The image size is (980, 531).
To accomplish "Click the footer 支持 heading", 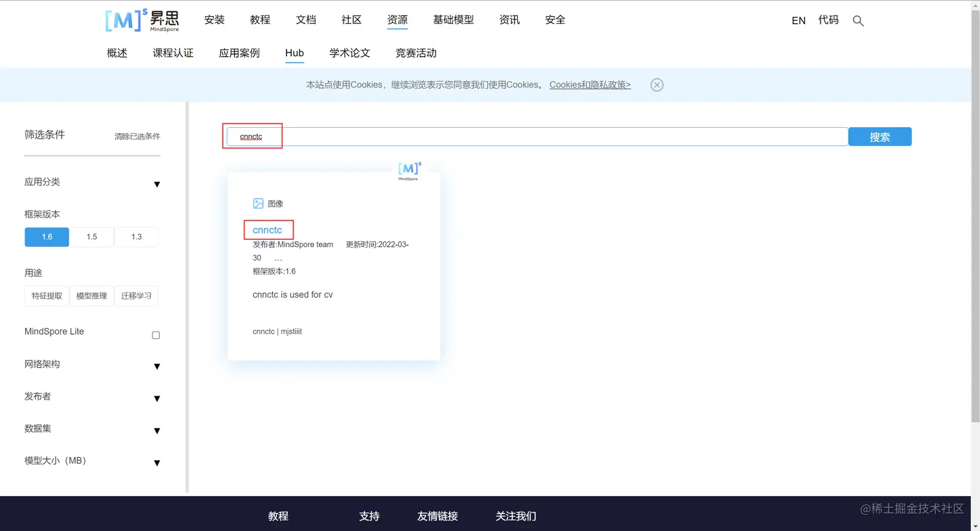I will [x=369, y=516].
